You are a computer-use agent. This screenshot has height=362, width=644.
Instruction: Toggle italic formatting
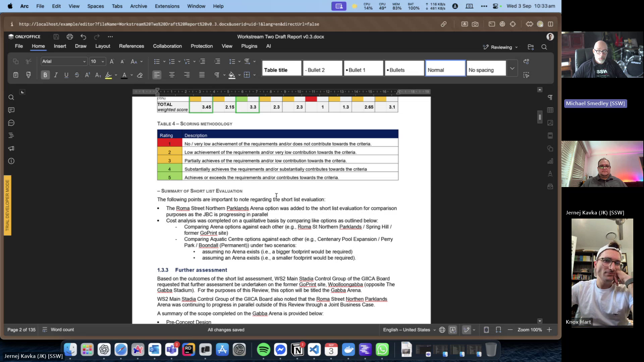pyautogui.click(x=56, y=75)
